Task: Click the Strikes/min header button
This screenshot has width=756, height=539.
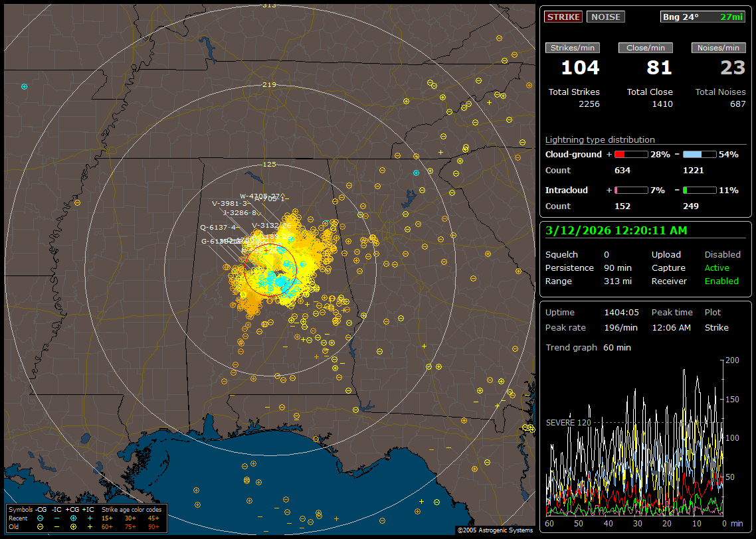Action: [x=573, y=48]
